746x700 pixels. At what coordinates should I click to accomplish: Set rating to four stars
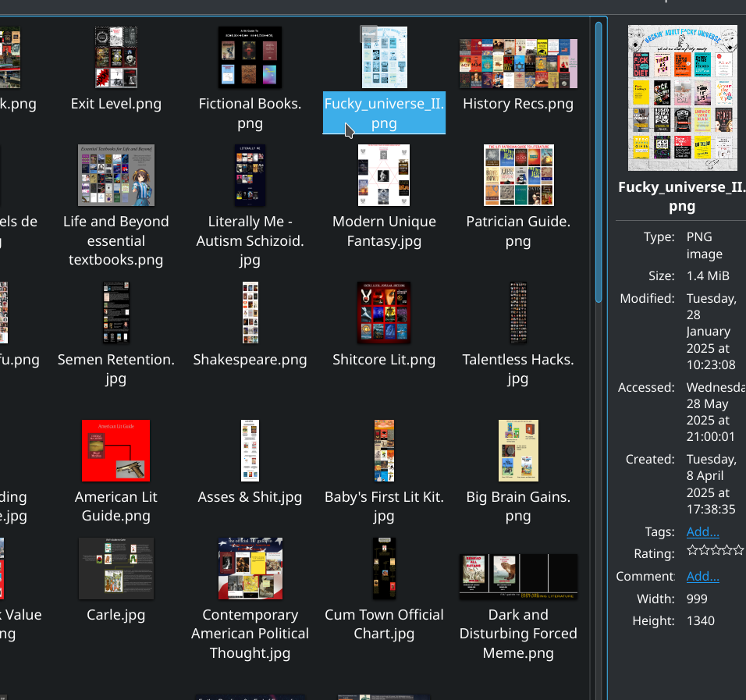[726, 551]
